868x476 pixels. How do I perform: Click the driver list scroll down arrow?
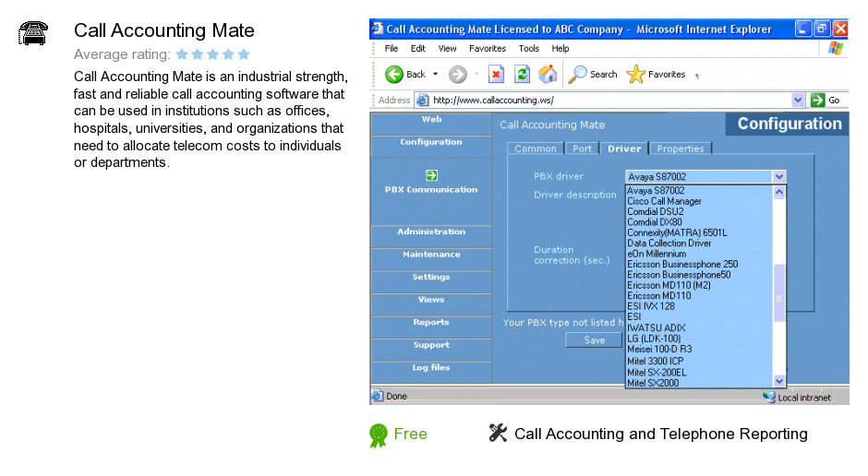779,381
